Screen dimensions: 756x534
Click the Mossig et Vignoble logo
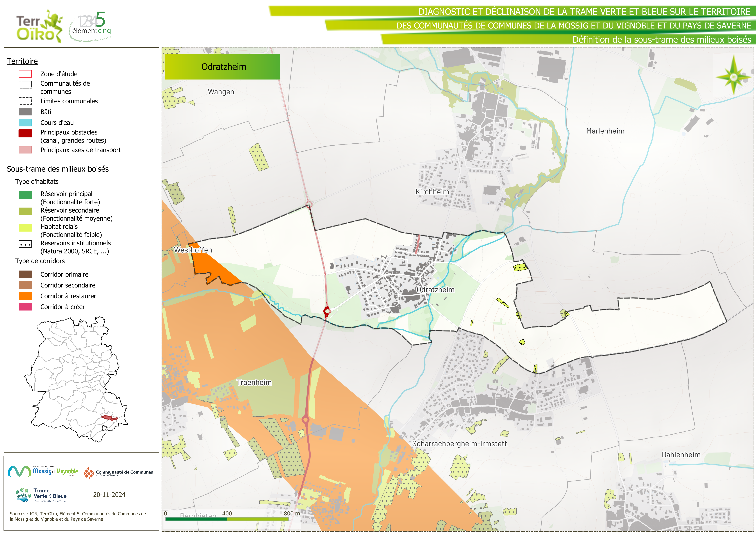pyautogui.click(x=43, y=471)
